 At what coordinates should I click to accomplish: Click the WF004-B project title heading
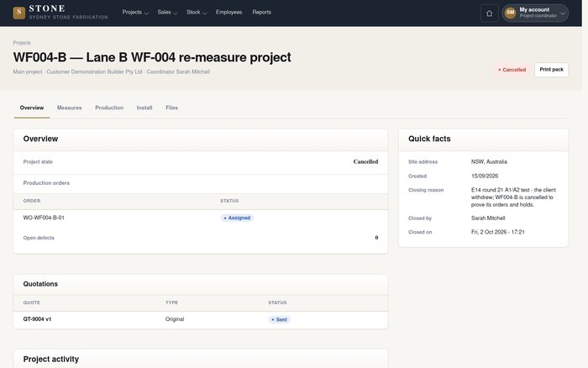pyautogui.click(x=152, y=57)
